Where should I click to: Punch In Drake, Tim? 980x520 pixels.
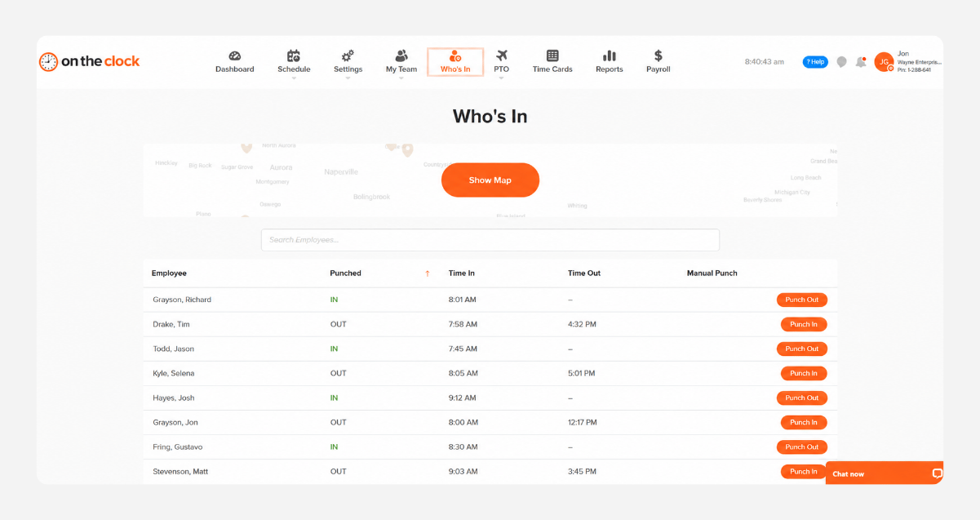click(x=804, y=324)
